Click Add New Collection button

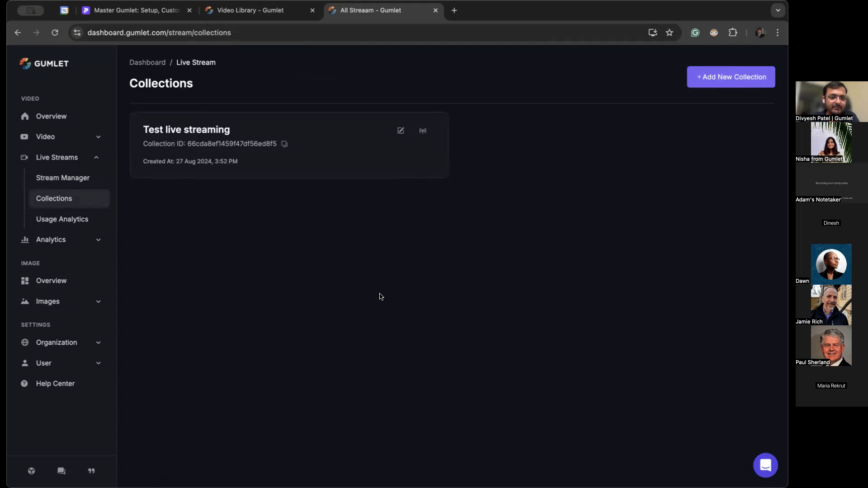tap(731, 77)
